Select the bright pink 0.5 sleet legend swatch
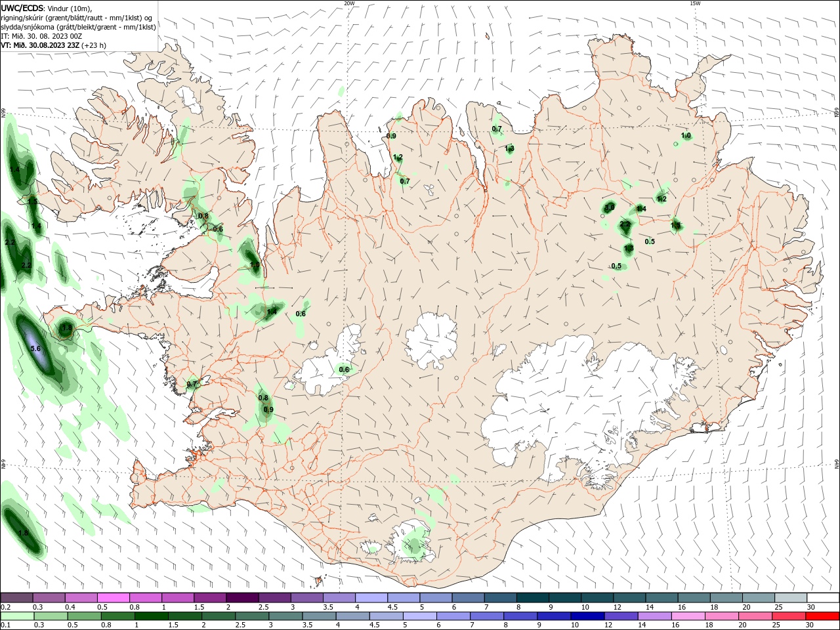Screen dimensions: 840x630 [x=113, y=598]
